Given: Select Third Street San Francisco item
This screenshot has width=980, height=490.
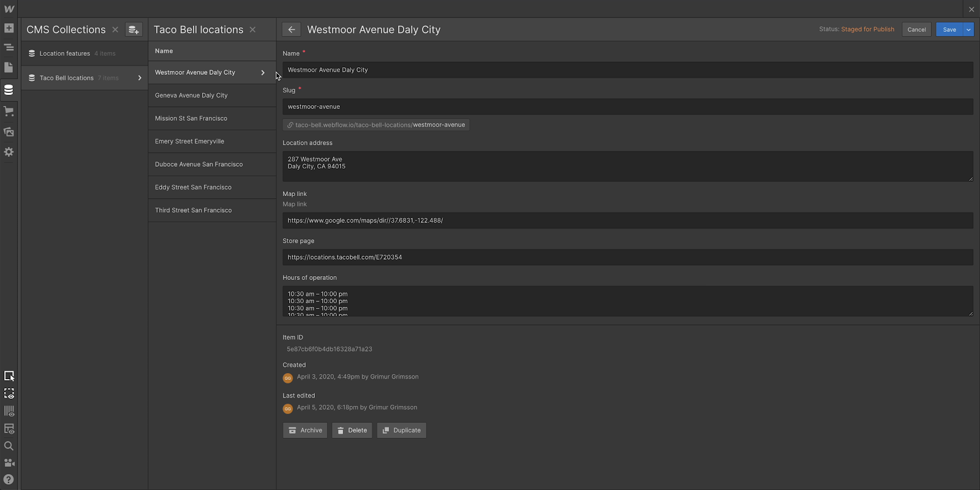Looking at the screenshot, I should [212, 210].
